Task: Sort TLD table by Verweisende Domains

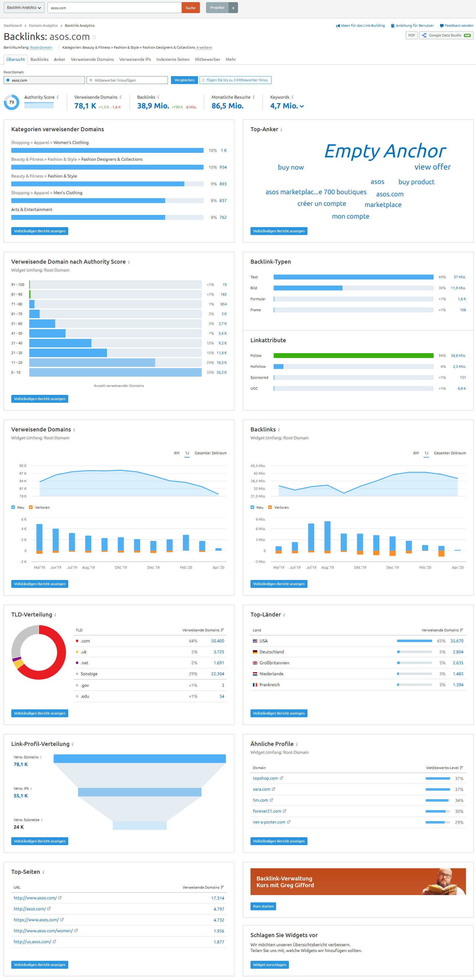Action: click(x=203, y=631)
